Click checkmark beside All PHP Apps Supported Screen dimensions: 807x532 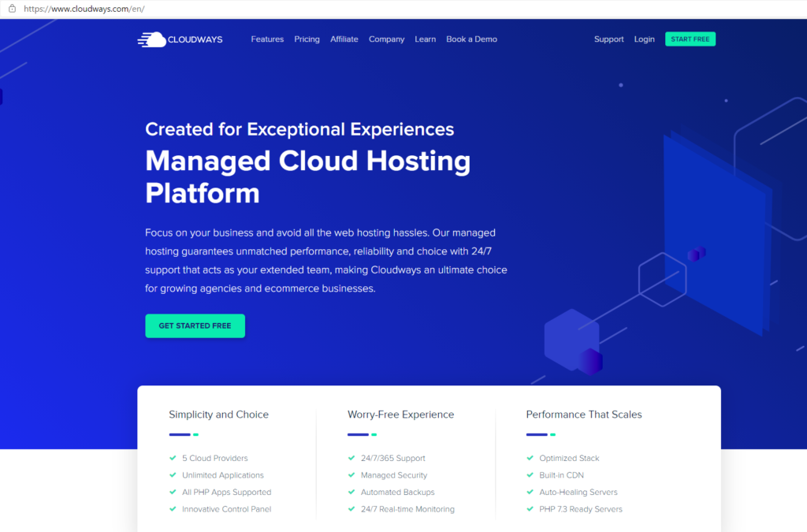(x=173, y=492)
